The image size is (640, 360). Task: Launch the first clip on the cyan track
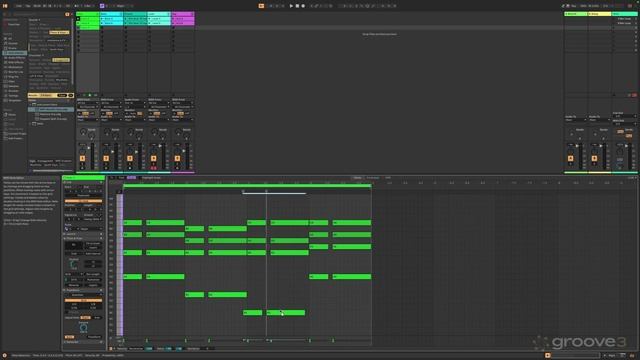click(102, 19)
